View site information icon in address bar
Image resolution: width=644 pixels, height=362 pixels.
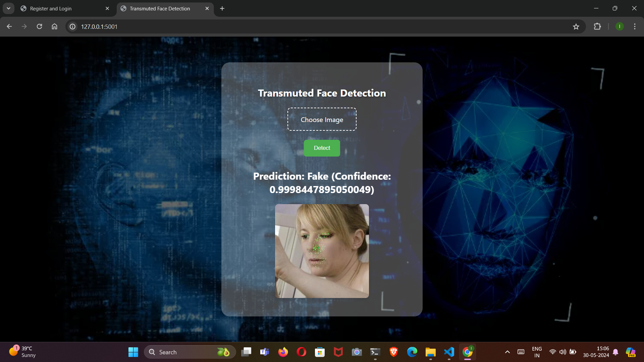(72, 26)
